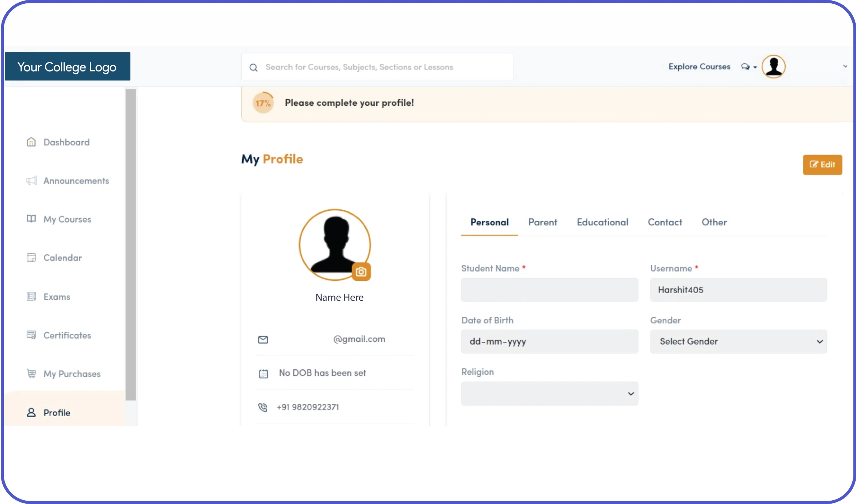Viewport: 856px width, 504px height.
Task: Click the Announcements megaphone icon
Action: pos(31,181)
